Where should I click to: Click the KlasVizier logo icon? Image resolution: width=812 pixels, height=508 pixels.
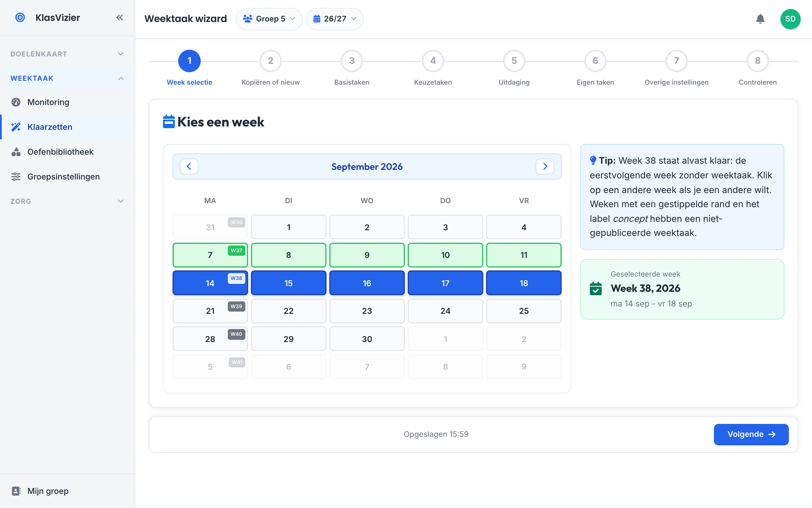click(20, 17)
